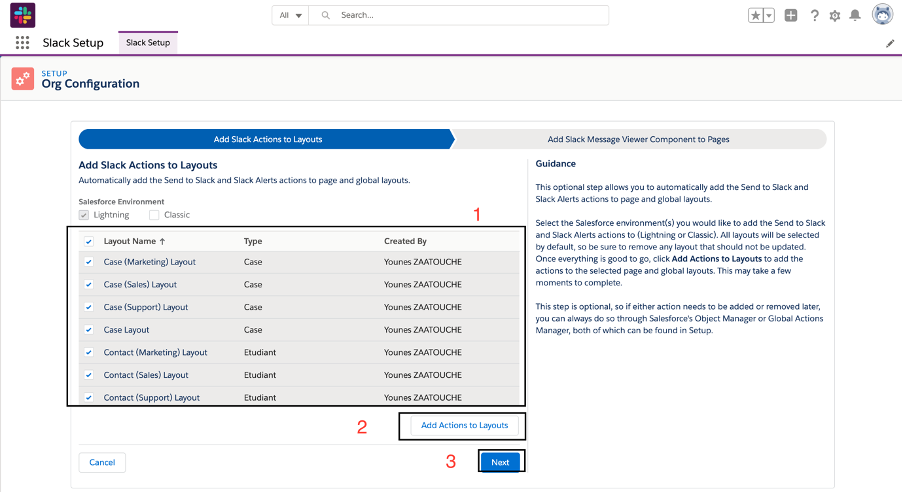Viewport: 902px width, 492px height.
Task: Uncheck Case (Sales) Layout row checkbox
Action: pos(89,284)
